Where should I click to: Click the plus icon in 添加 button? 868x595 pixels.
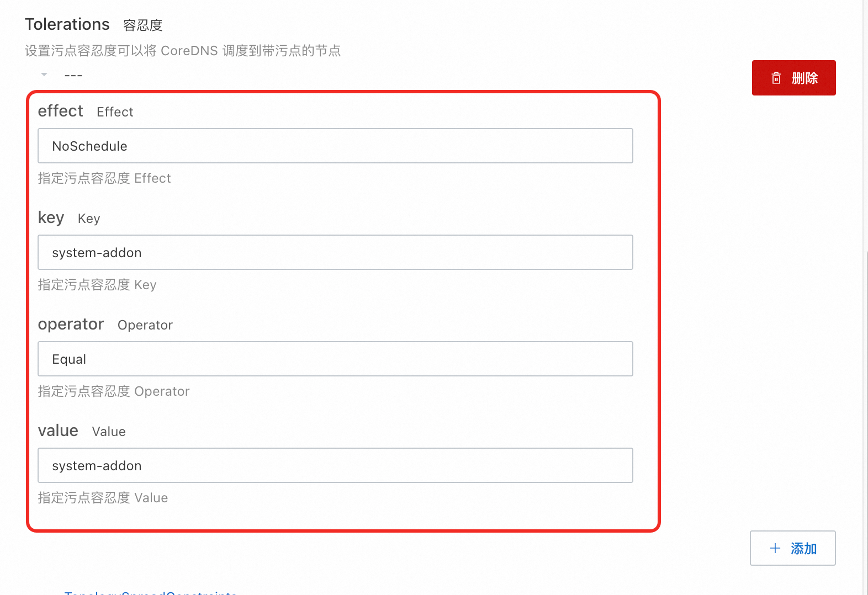(775, 548)
